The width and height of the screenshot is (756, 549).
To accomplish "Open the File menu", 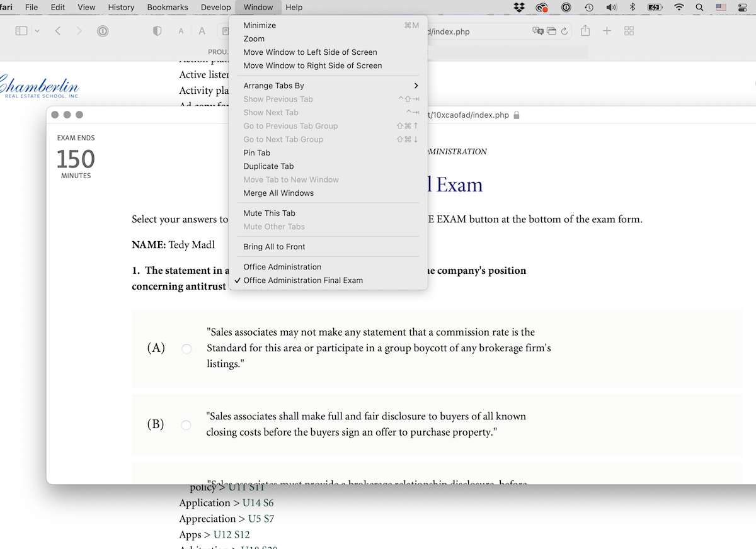I will [x=31, y=8].
